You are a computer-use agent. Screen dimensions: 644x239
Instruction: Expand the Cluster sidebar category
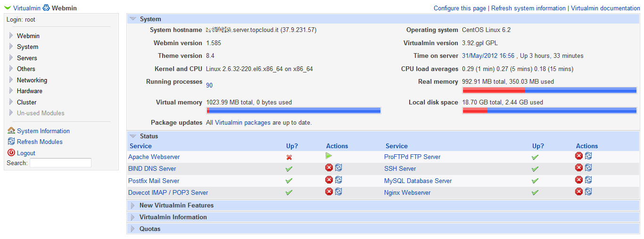tap(11, 102)
